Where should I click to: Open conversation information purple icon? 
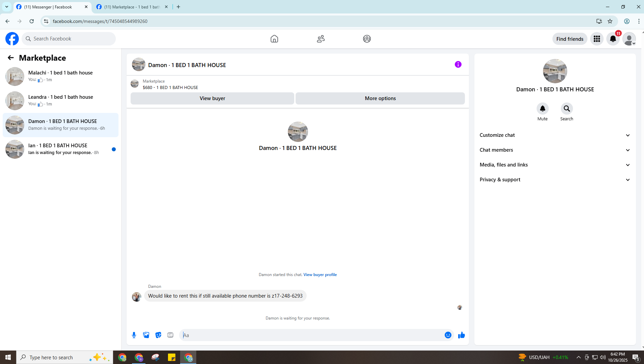(458, 64)
